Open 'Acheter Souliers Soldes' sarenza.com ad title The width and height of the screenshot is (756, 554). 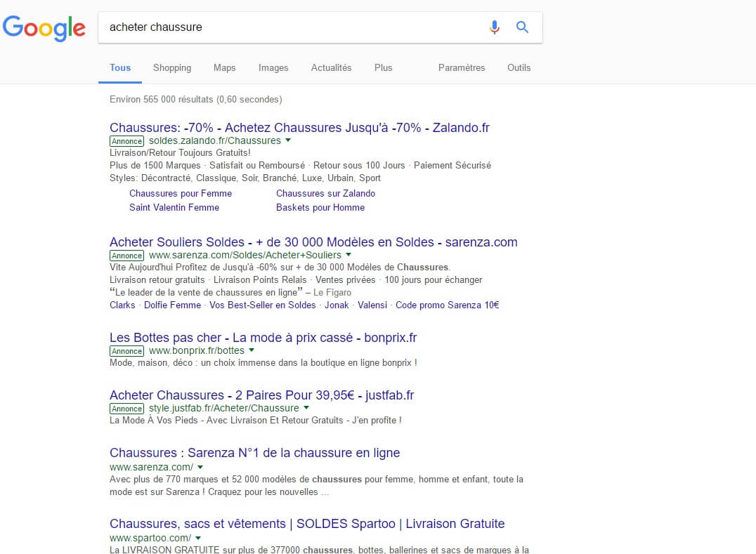pyautogui.click(x=313, y=242)
